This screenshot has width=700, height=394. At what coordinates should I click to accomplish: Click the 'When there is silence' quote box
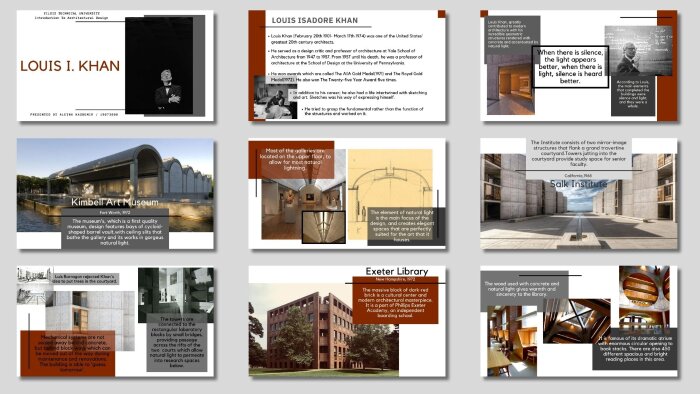pos(570,66)
